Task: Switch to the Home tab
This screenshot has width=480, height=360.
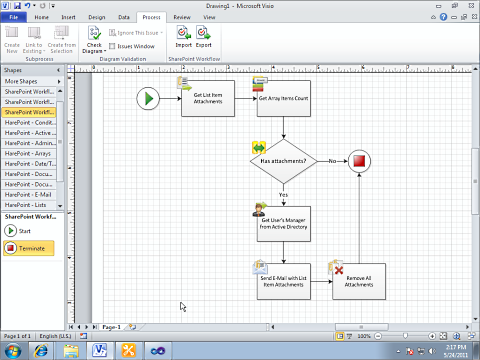Action: click(x=41, y=17)
